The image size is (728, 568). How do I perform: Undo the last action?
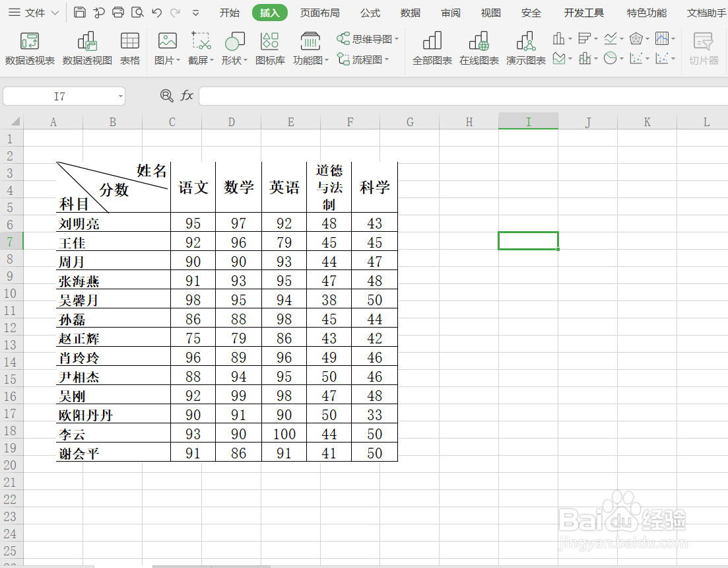156,13
